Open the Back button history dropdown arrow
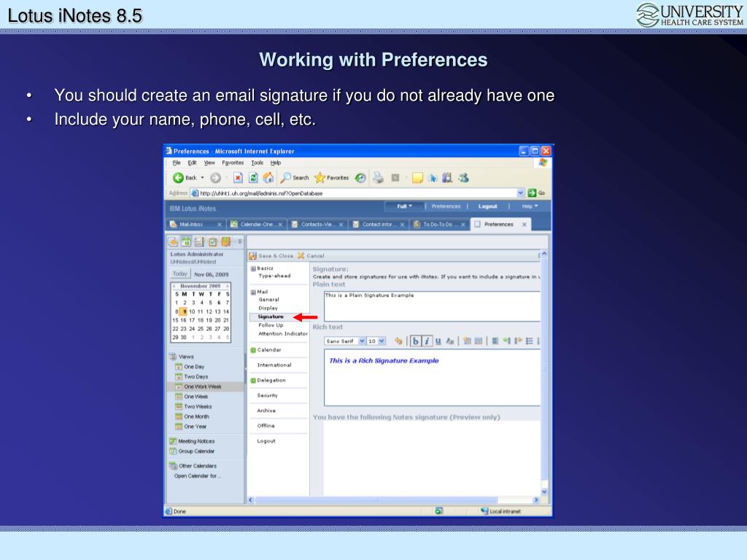The image size is (747, 560). point(203,178)
